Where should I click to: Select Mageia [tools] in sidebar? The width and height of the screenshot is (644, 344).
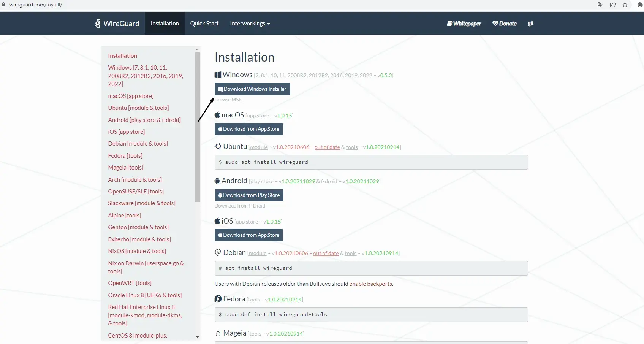126,167
